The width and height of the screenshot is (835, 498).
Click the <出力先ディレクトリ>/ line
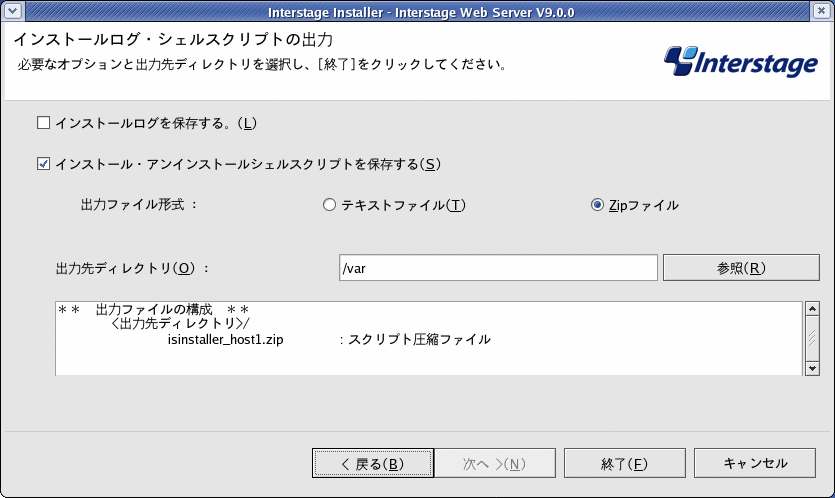pos(179,323)
